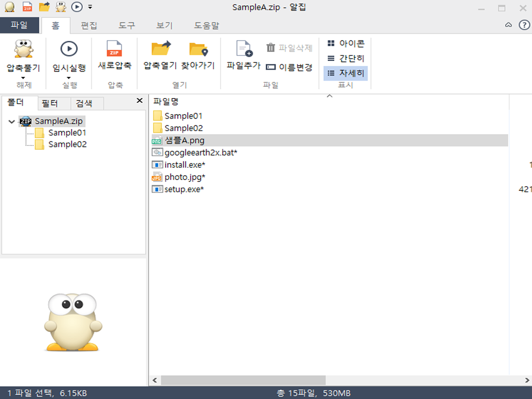Expand the 압축풀기 dropdown arrow

pos(24,78)
